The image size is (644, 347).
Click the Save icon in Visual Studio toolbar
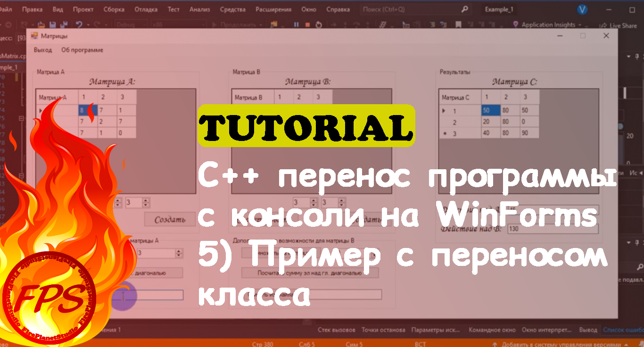[52, 25]
